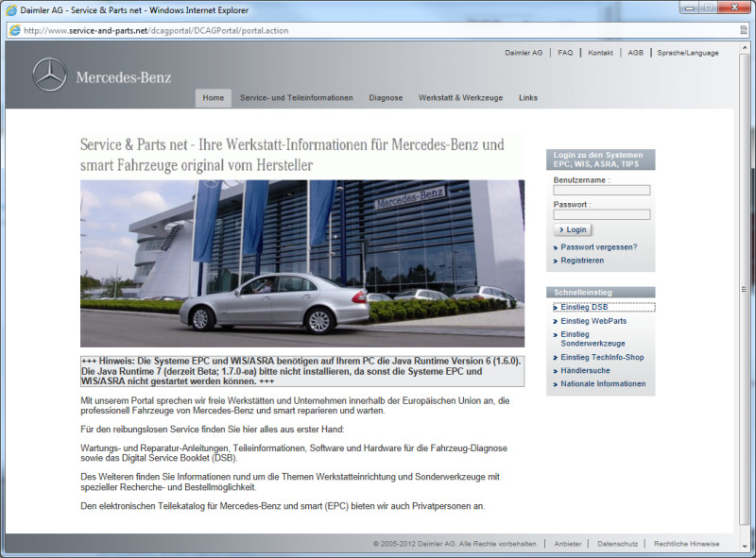Open Werkstatt & Werkzeuge menu
Image resolution: width=756 pixels, height=558 pixels.
coord(460,98)
